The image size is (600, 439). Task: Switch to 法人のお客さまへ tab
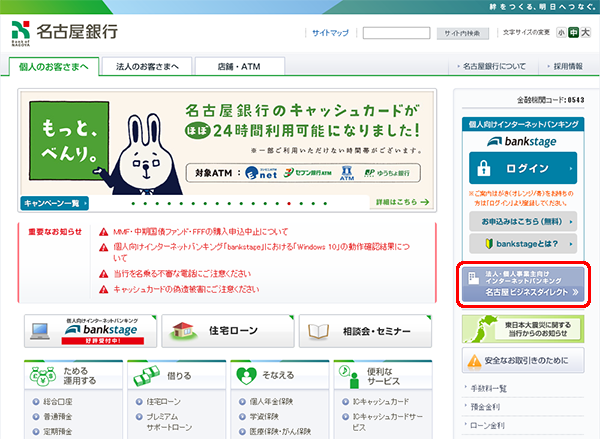[x=147, y=67]
